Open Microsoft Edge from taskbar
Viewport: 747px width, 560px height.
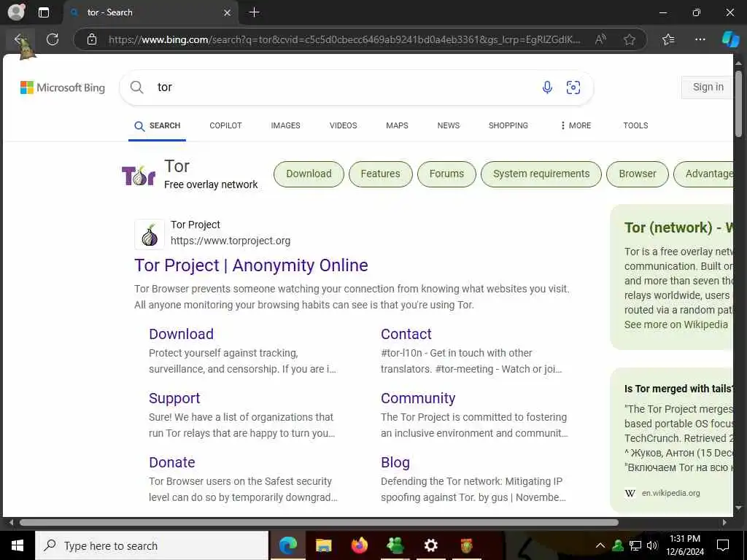(x=287, y=545)
